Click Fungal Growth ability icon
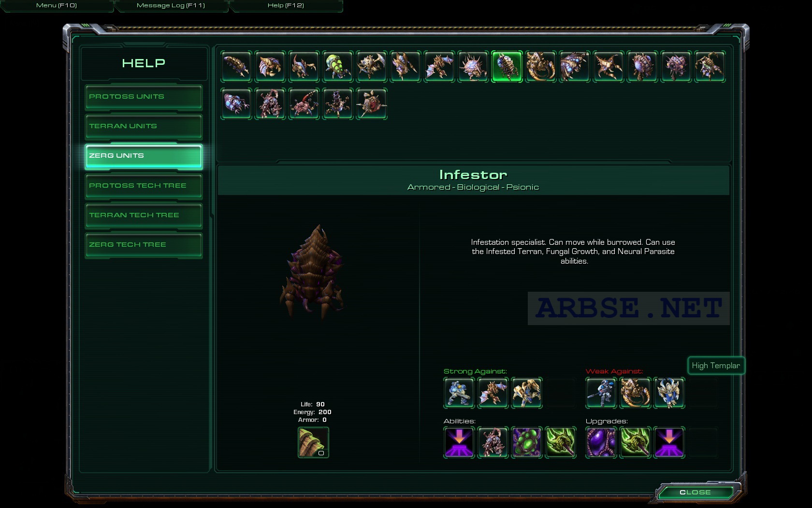The height and width of the screenshot is (508, 812). coord(526,442)
